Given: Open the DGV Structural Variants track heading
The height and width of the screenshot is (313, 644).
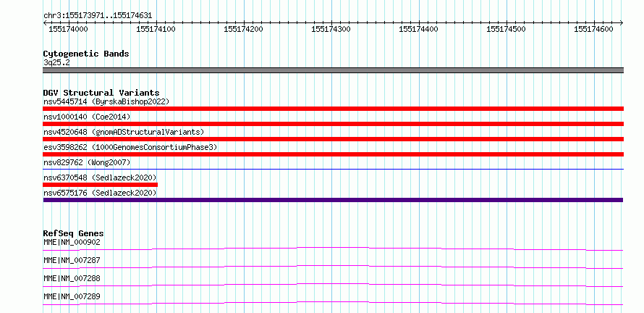Looking at the screenshot, I should point(101,93).
